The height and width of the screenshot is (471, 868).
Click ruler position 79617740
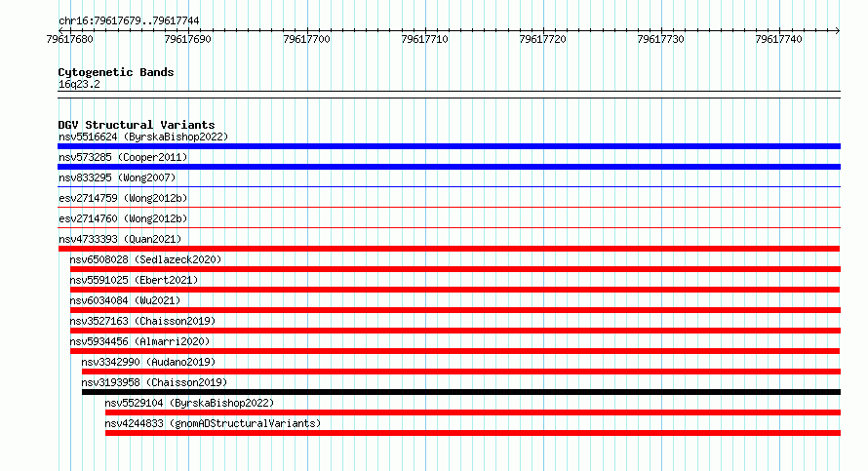pos(778,39)
